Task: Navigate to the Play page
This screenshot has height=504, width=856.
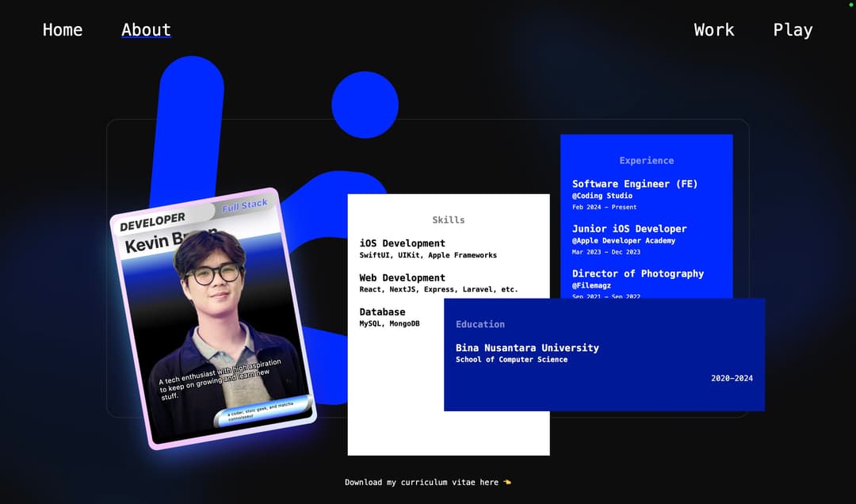Action: tap(793, 29)
